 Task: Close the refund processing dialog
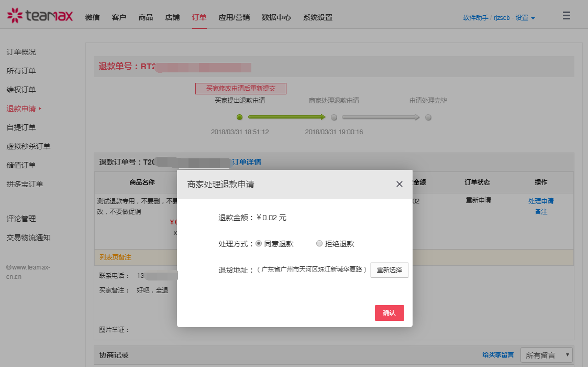click(399, 184)
